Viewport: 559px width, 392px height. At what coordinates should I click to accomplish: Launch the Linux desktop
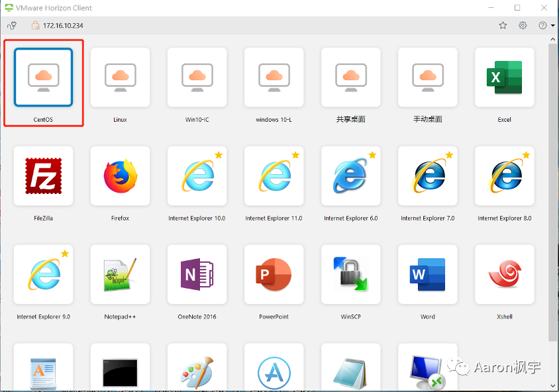click(x=120, y=77)
